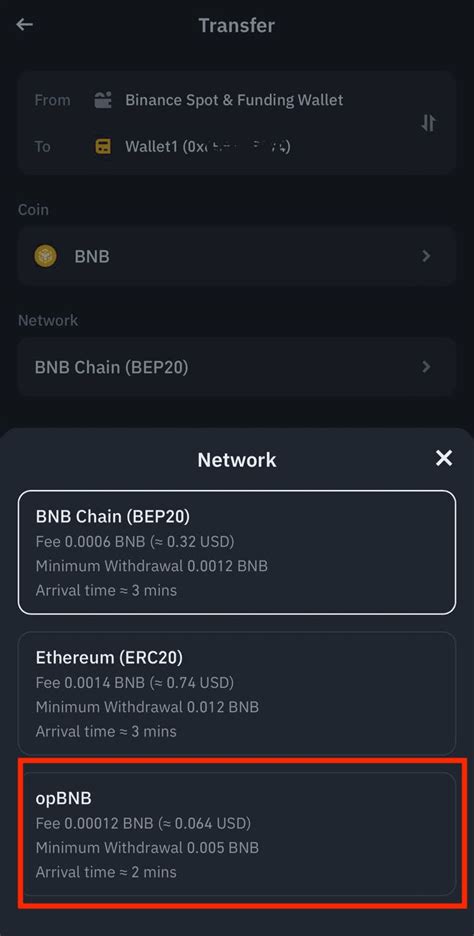Click the Network sheet heading
The width and height of the screenshot is (474, 936).
(237, 460)
